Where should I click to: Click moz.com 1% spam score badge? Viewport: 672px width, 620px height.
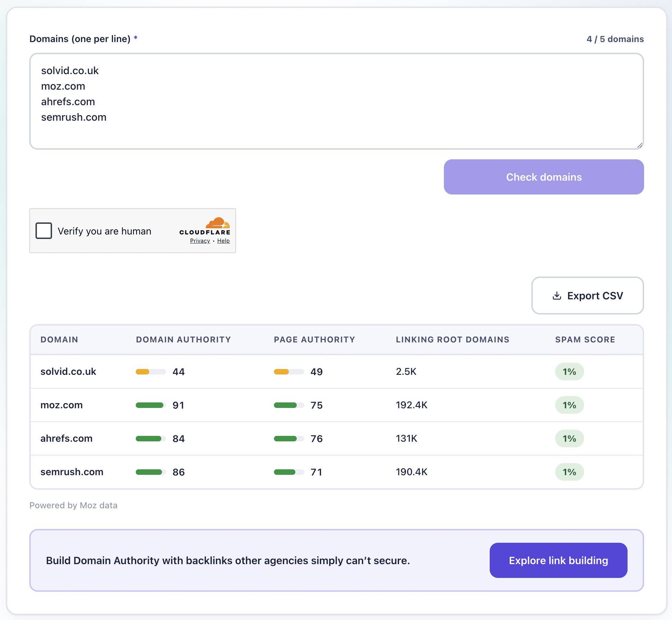(x=569, y=405)
